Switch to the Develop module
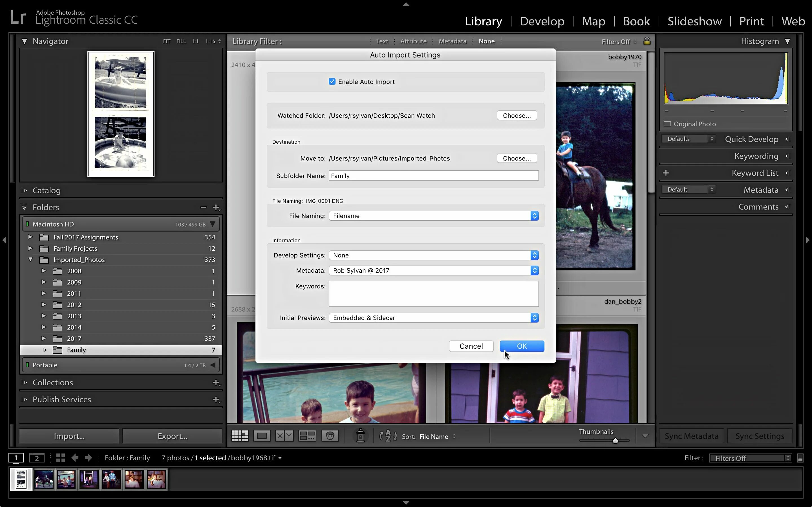This screenshot has height=507, width=812. click(542, 21)
